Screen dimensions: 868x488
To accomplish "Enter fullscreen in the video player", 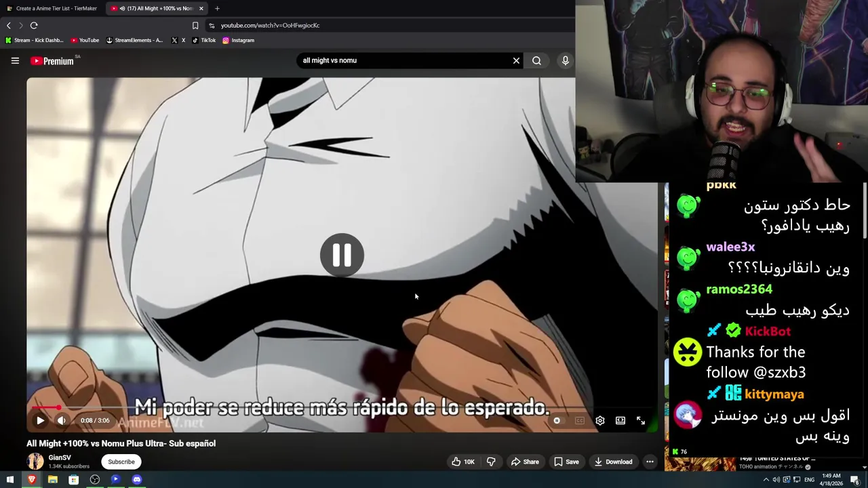I will pos(641,420).
